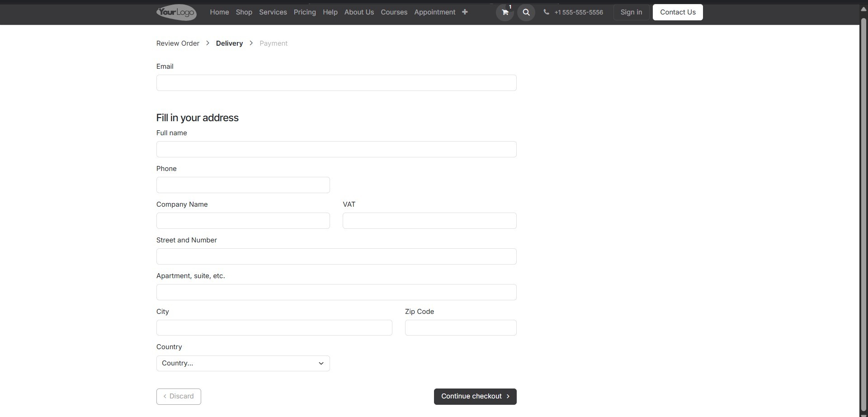Open the Country dropdown
Viewport: 868px width, 417px height.
click(x=243, y=363)
